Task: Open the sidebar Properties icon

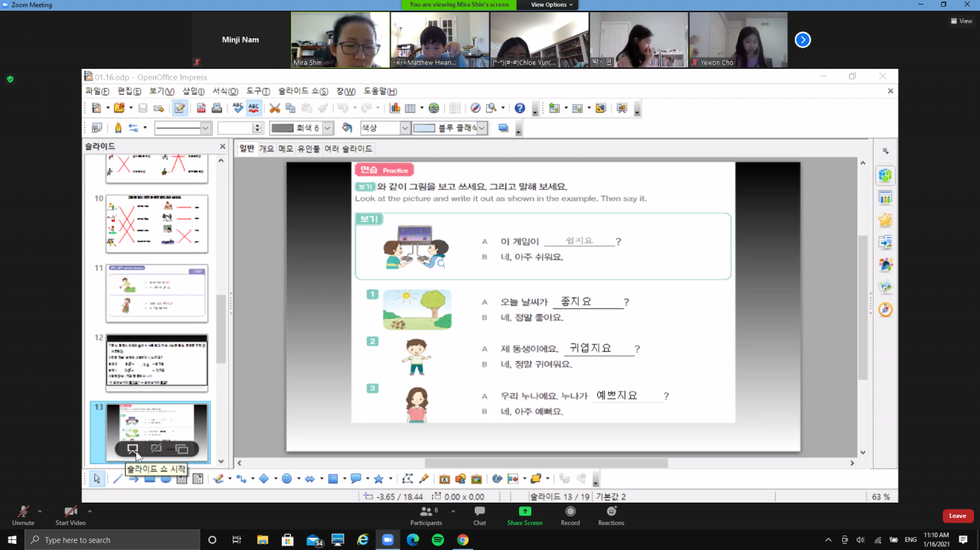Action: [x=886, y=175]
